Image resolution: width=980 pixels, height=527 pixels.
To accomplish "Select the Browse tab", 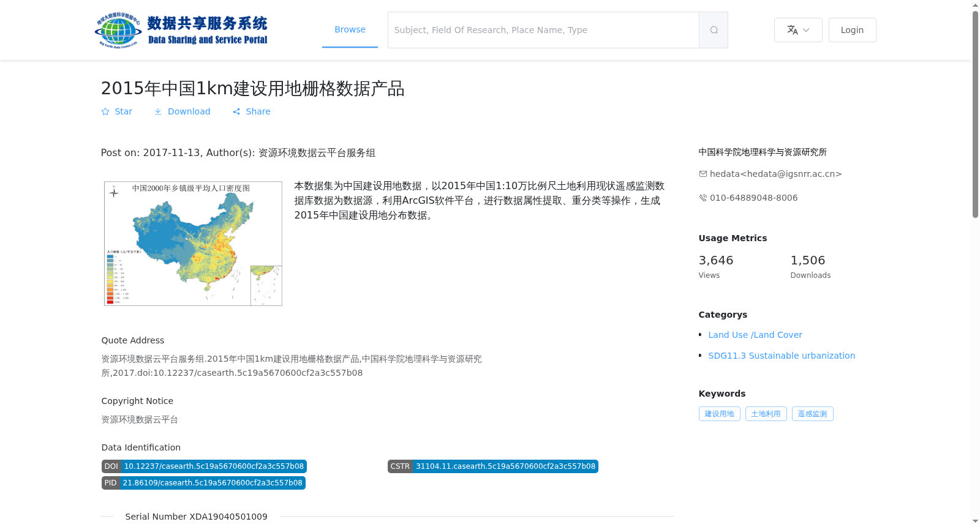I will click(350, 29).
